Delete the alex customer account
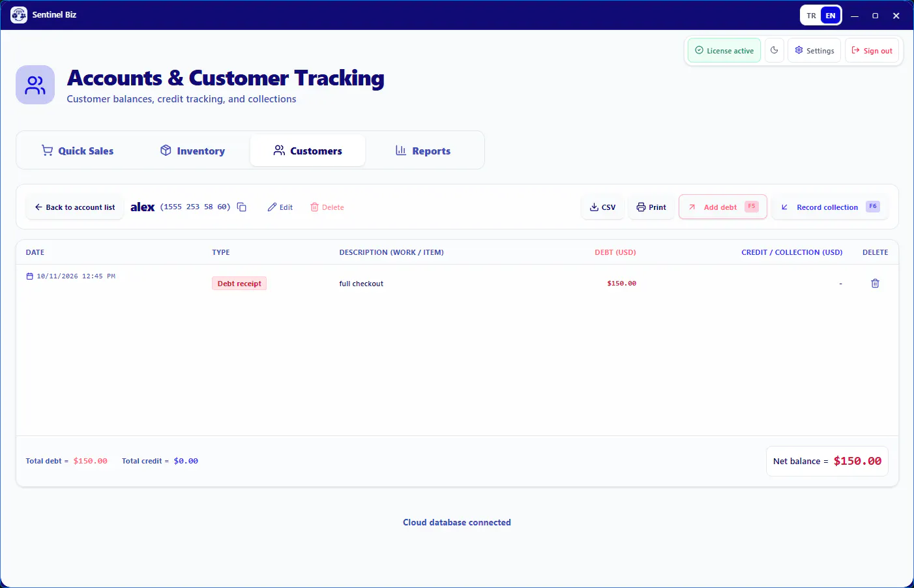The height and width of the screenshot is (588, 914). [x=327, y=207]
